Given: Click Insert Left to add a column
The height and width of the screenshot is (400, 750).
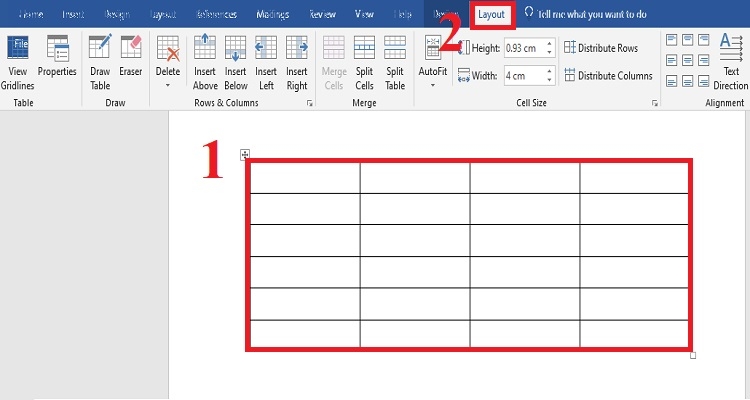Looking at the screenshot, I should click(x=266, y=63).
